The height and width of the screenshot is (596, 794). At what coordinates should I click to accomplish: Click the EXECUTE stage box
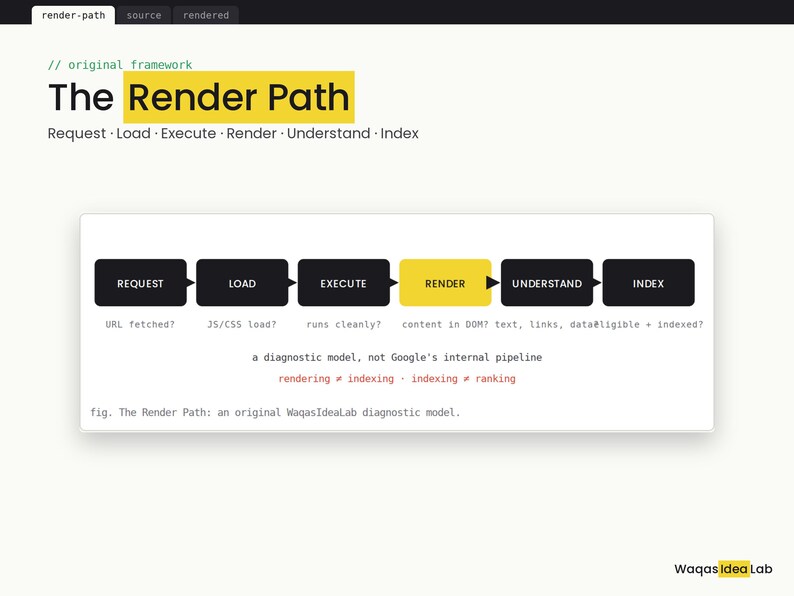[x=344, y=283]
